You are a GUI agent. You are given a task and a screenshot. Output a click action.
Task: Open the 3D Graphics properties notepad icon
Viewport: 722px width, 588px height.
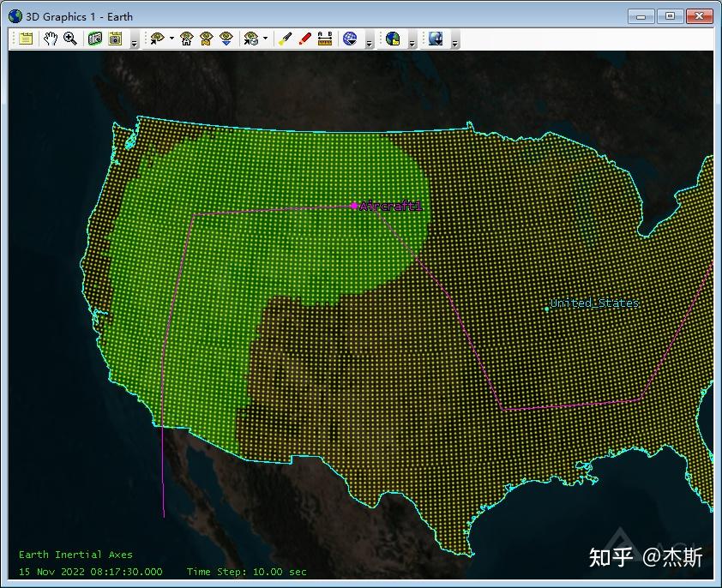pyautogui.click(x=27, y=39)
